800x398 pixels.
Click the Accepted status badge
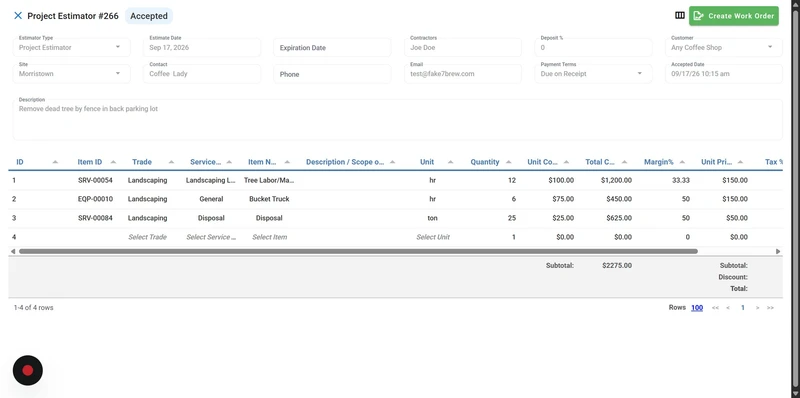click(149, 16)
